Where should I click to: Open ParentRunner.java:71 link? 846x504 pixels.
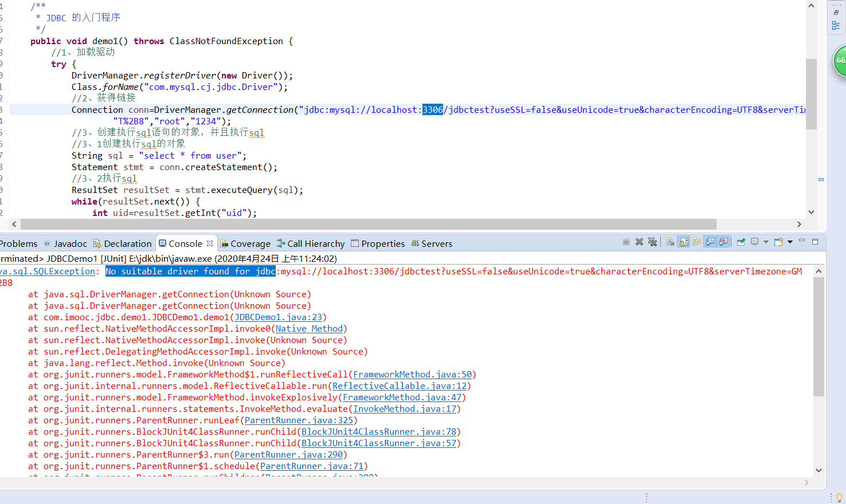(312, 466)
